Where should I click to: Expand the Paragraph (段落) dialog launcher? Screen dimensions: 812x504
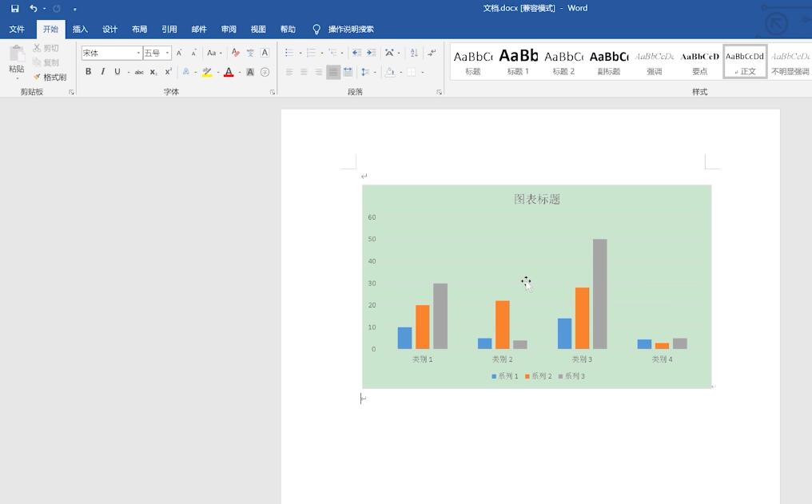click(439, 92)
